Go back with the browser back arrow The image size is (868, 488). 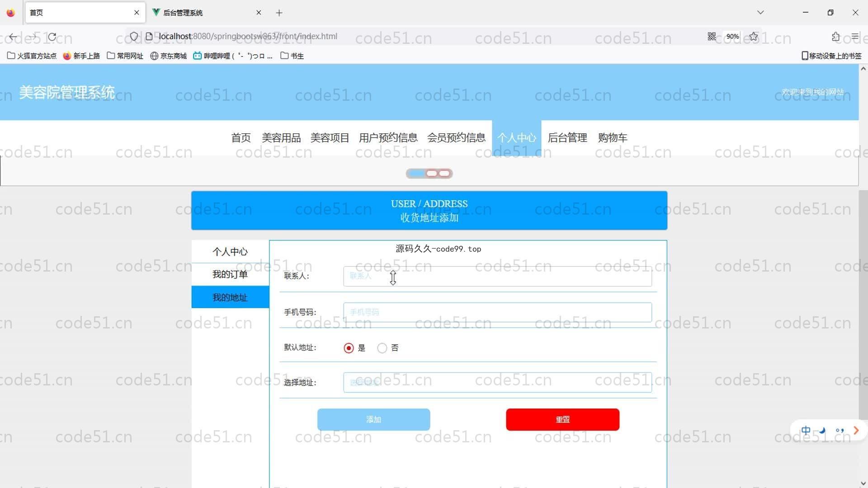pos(13,37)
